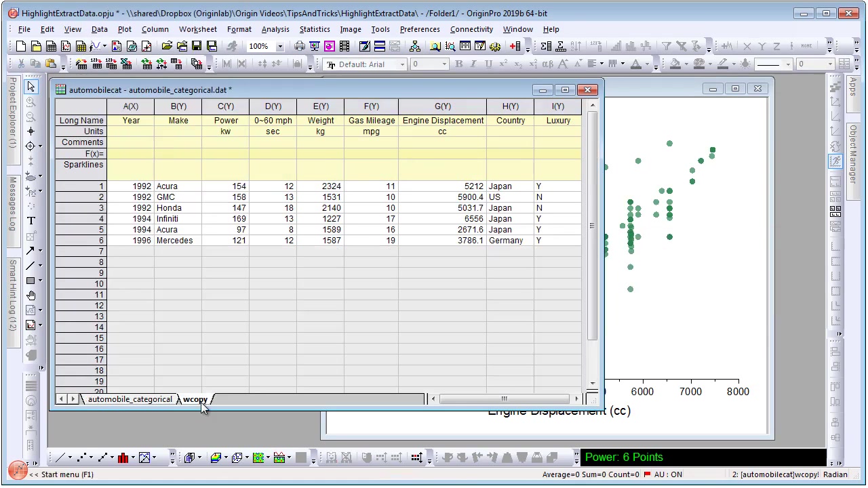The width and height of the screenshot is (868, 488).
Task: Open the zoom 100% dropdown
Action: pos(279,47)
